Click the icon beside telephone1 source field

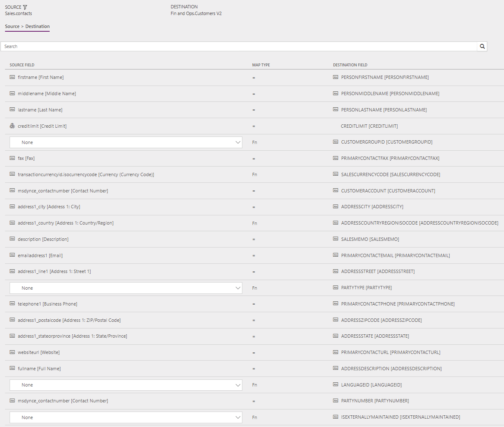tap(13, 304)
